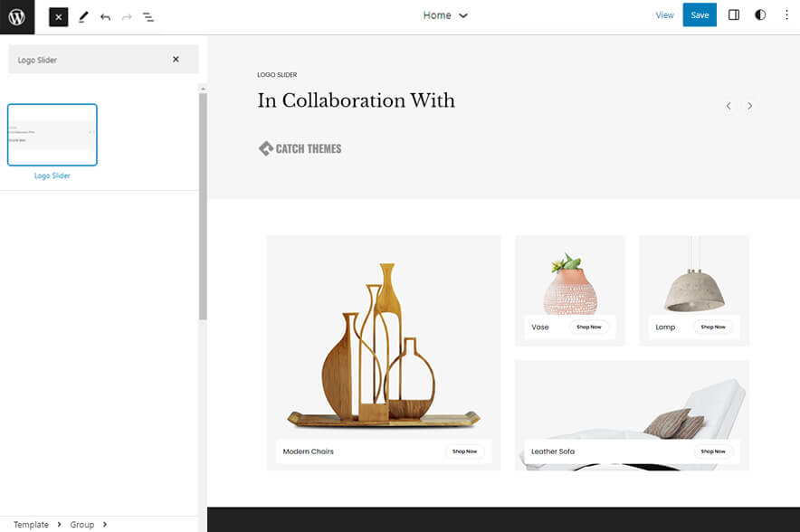The width and height of the screenshot is (800, 532).
Task: Go to previous logo slide arrow
Action: (x=729, y=106)
